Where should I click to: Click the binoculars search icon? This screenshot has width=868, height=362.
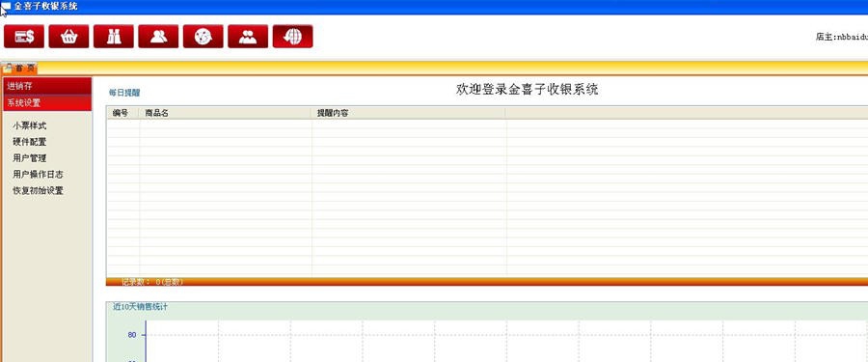[x=114, y=37]
